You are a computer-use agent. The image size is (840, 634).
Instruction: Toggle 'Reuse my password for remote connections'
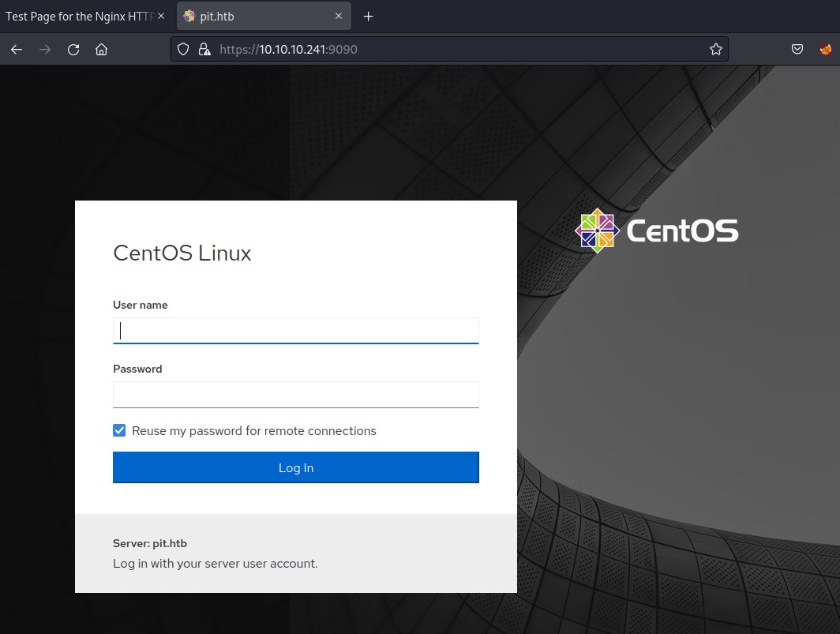[x=119, y=430]
